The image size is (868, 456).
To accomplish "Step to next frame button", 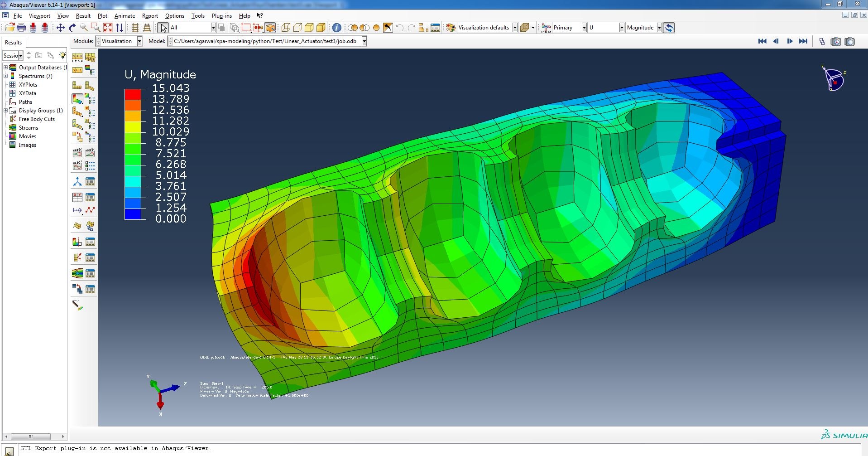I will [x=790, y=41].
